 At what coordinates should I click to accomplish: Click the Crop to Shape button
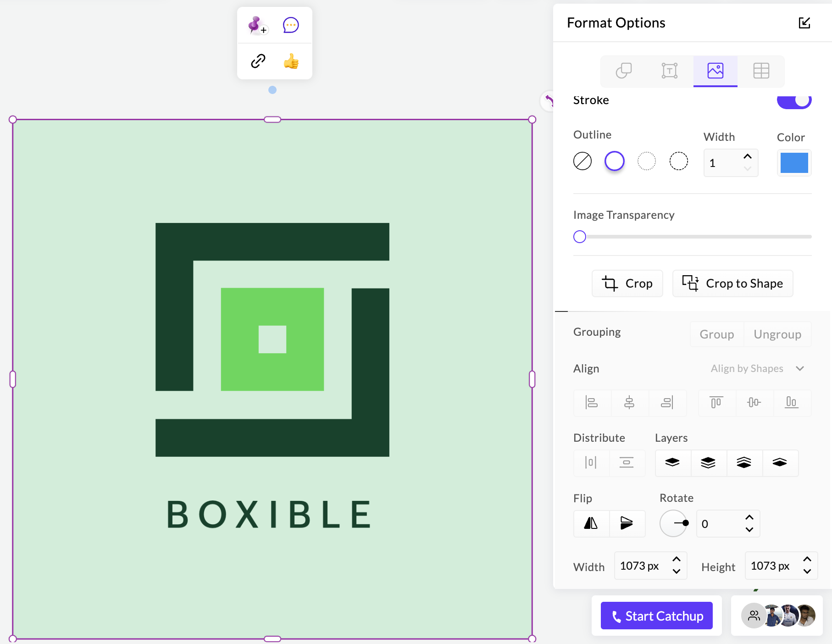tap(733, 283)
